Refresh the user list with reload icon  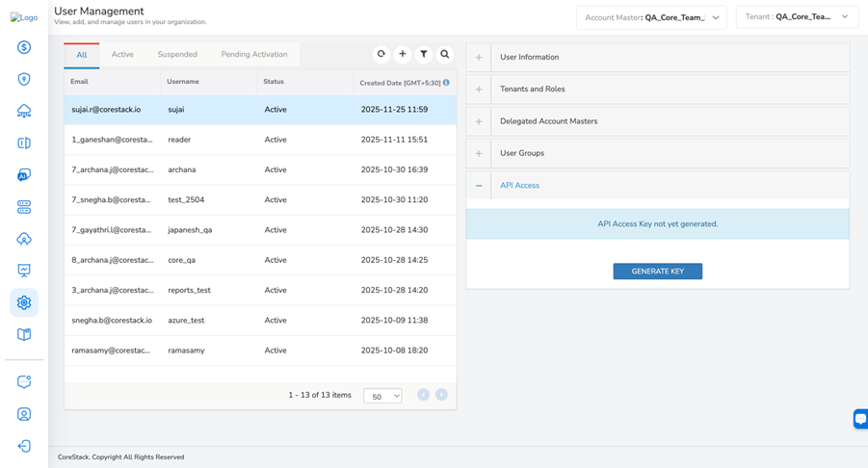pos(381,54)
